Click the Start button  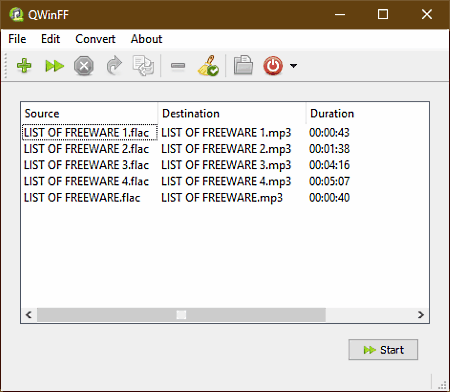coord(383,350)
